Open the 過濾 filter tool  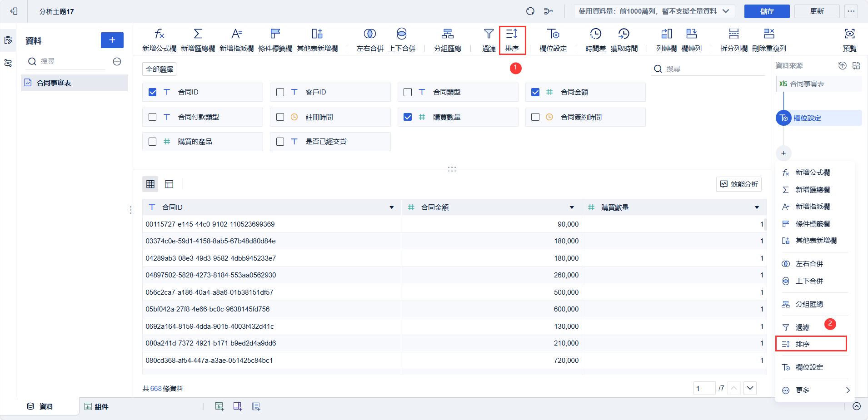[x=489, y=35]
